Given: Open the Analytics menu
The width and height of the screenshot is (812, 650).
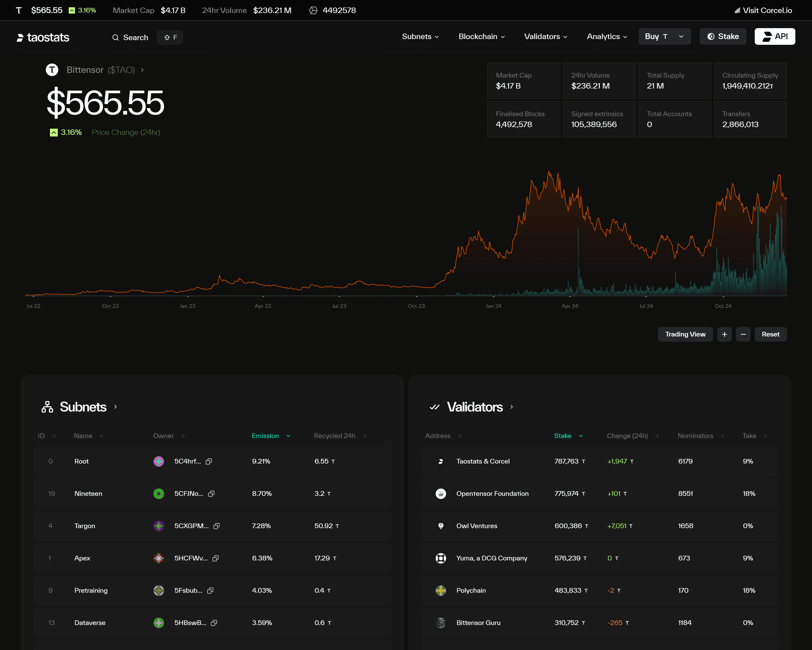Looking at the screenshot, I should (x=607, y=36).
